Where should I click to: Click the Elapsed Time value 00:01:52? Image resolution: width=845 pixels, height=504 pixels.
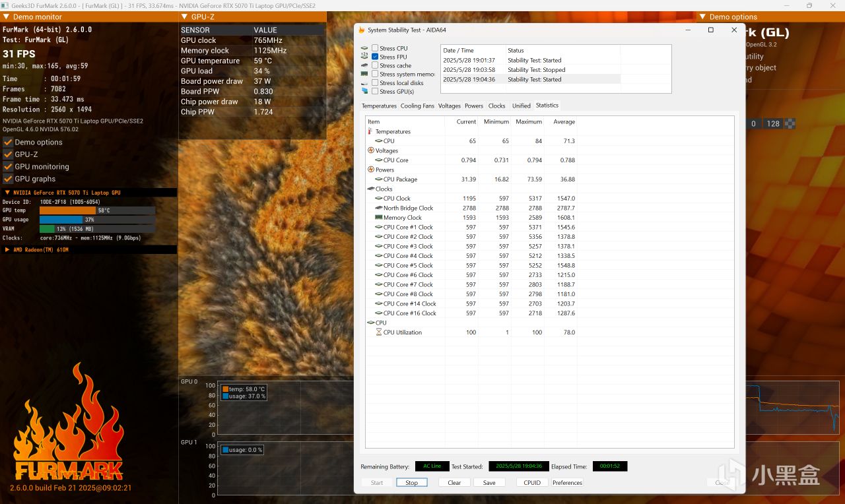click(610, 466)
